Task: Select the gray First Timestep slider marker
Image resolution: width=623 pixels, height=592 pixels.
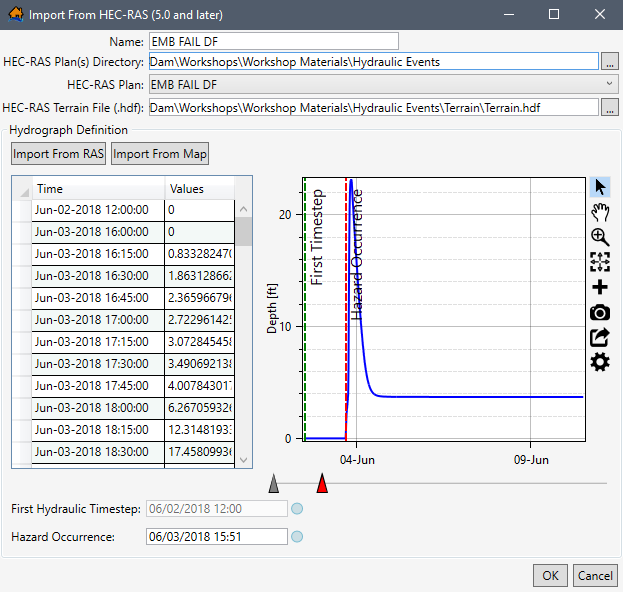Action: [274, 483]
